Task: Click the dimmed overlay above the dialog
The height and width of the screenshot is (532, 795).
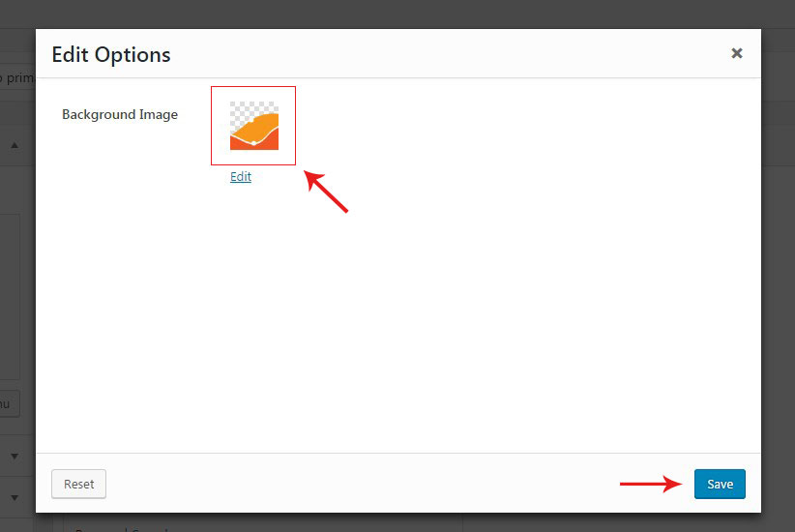Action: (387, 14)
